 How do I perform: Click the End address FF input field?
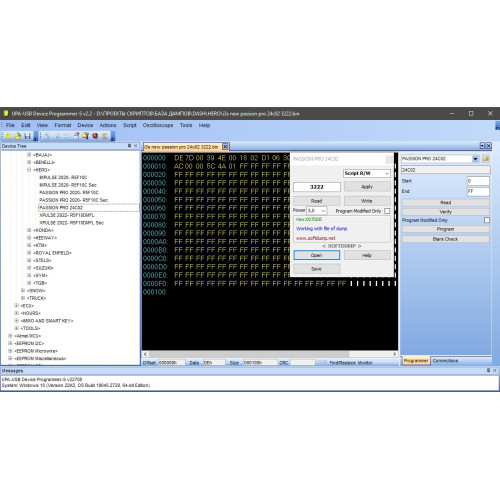point(478,191)
